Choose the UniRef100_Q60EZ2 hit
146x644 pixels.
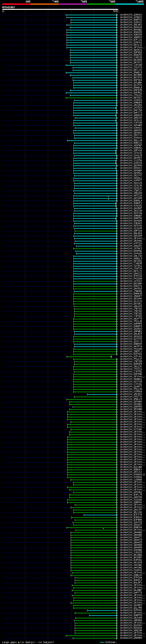(131, 50)
